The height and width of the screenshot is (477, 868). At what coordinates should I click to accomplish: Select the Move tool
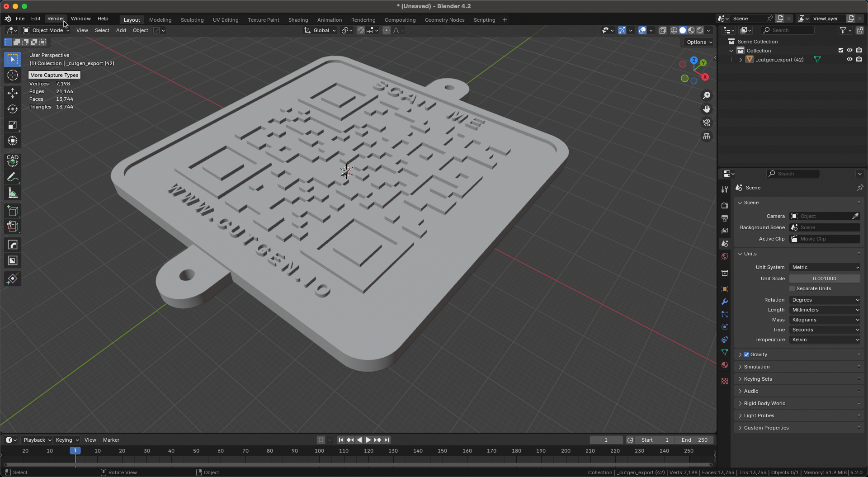click(x=13, y=93)
